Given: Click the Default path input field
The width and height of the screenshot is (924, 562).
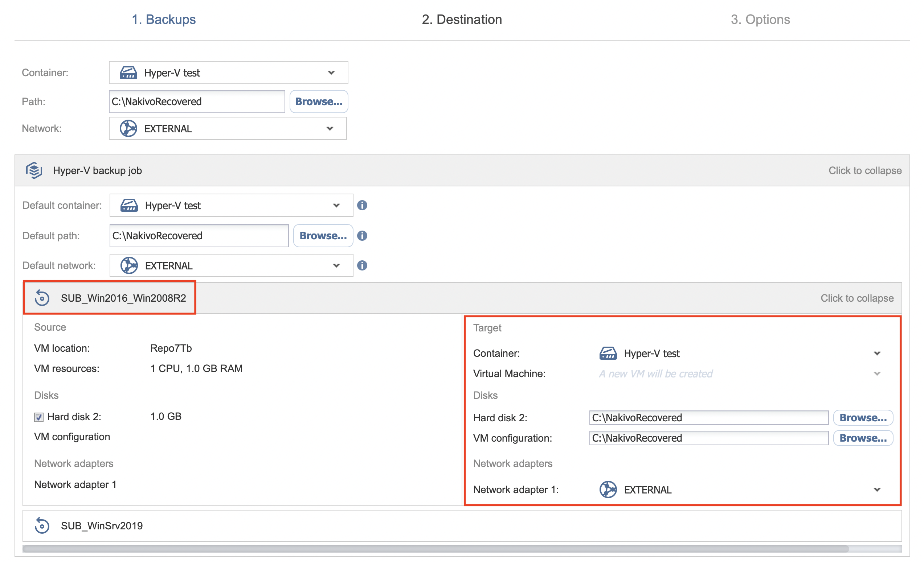Looking at the screenshot, I should [199, 236].
